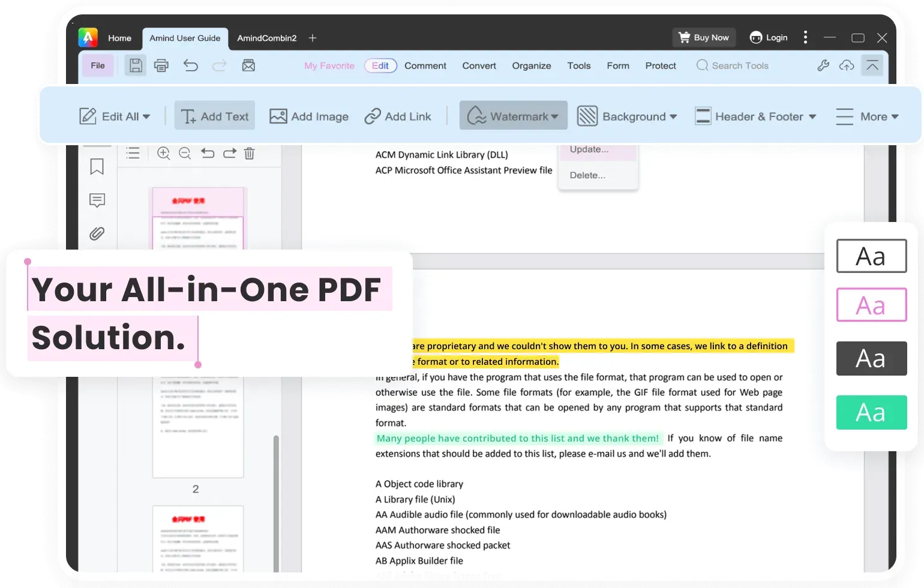The height and width of the screenshot is (588, 924).
Task: Send the document via email icon
Action: (x=248, y=65)
